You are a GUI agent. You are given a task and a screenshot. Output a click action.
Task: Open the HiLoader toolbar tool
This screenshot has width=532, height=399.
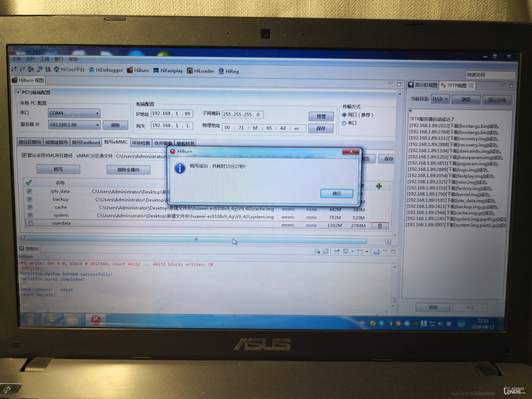(x=201, y=71)
